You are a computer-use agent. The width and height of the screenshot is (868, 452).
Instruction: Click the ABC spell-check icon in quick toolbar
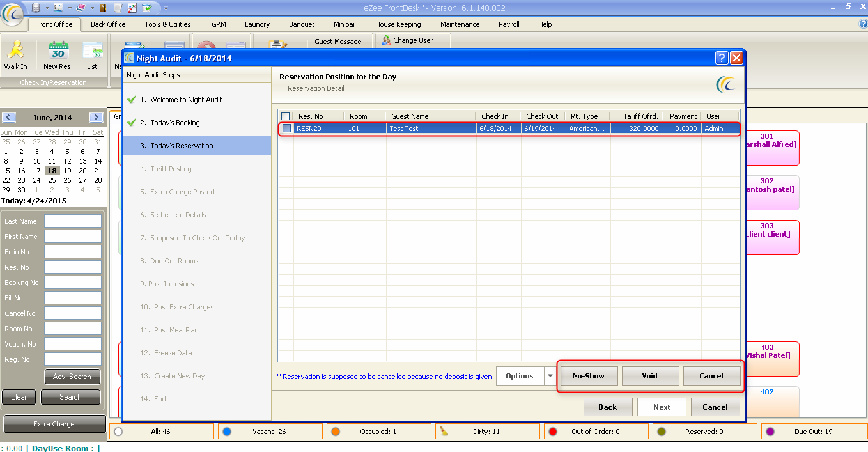coord(132,8)
